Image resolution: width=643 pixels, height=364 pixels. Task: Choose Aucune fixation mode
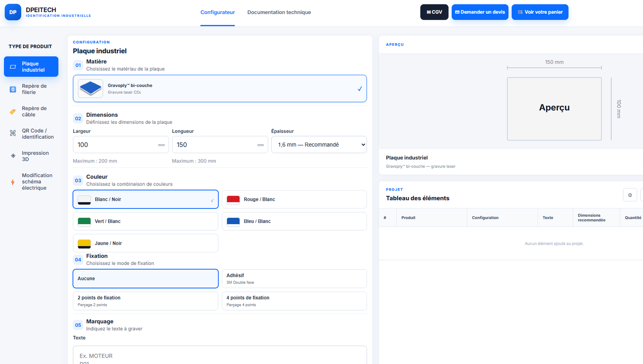[145, 278]
